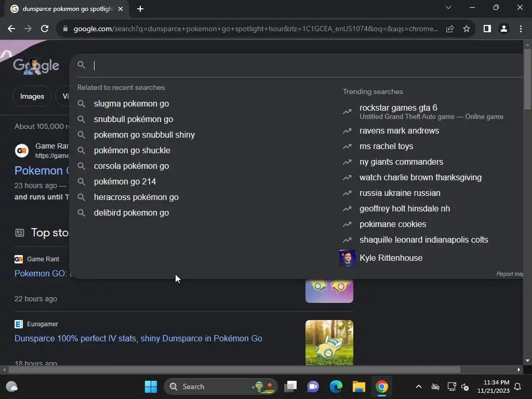532x399 pixels.
Task: Click Chrome icon in taskbar
Action: click(x=382, y=387)
